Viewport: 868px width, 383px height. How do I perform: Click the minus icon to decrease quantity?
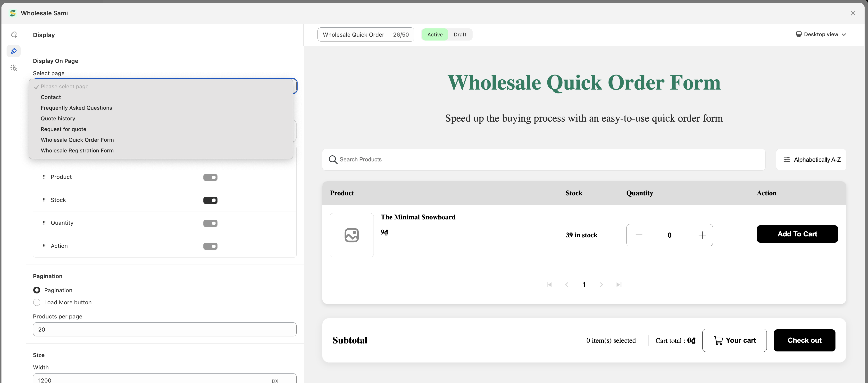(x=639, y=235)
